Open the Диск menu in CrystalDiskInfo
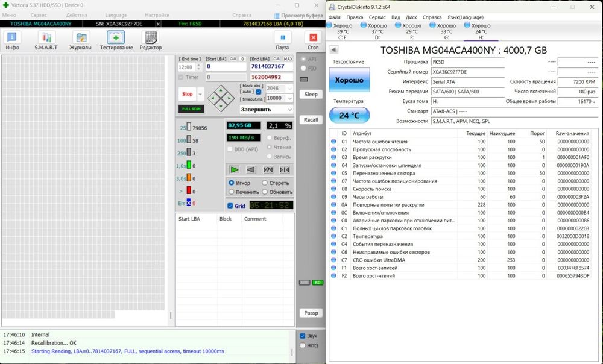 411,17
